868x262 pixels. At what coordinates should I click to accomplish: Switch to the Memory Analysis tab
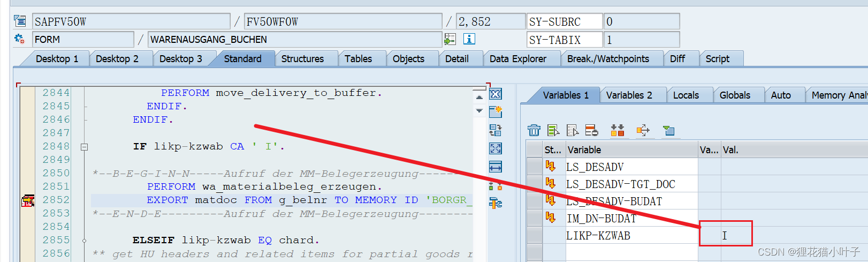pos(838,95)
